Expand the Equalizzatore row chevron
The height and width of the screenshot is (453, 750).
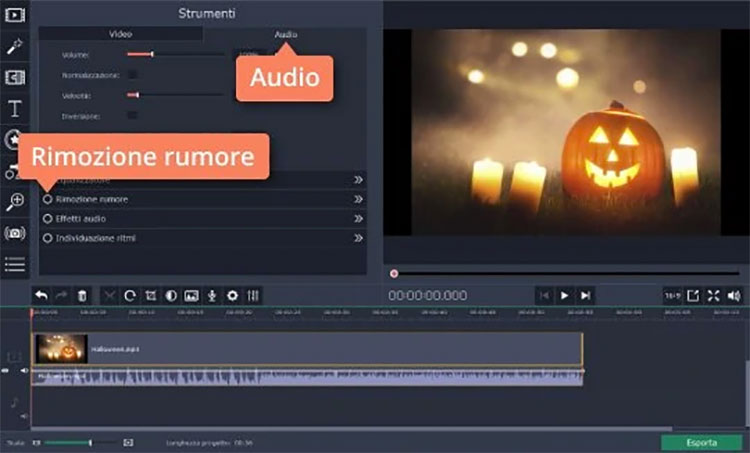pos(358,180)
